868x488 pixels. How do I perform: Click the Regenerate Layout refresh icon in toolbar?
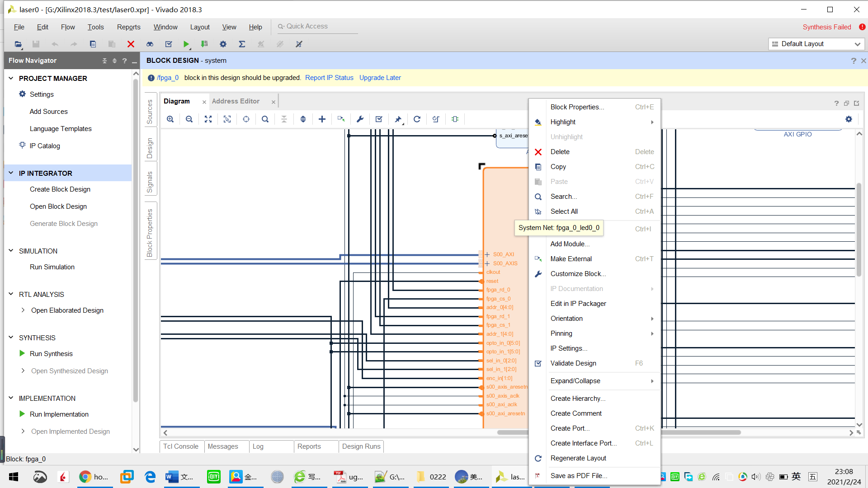[x=417, y=119]
